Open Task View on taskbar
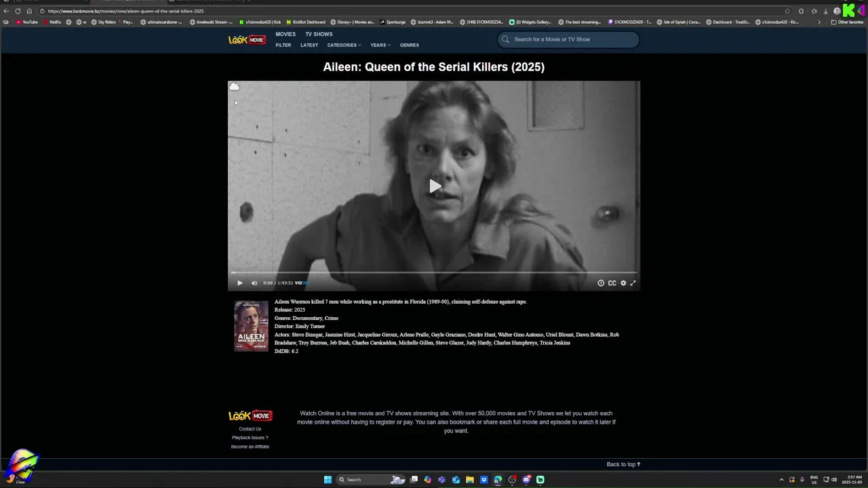 [x=414, y=480]
